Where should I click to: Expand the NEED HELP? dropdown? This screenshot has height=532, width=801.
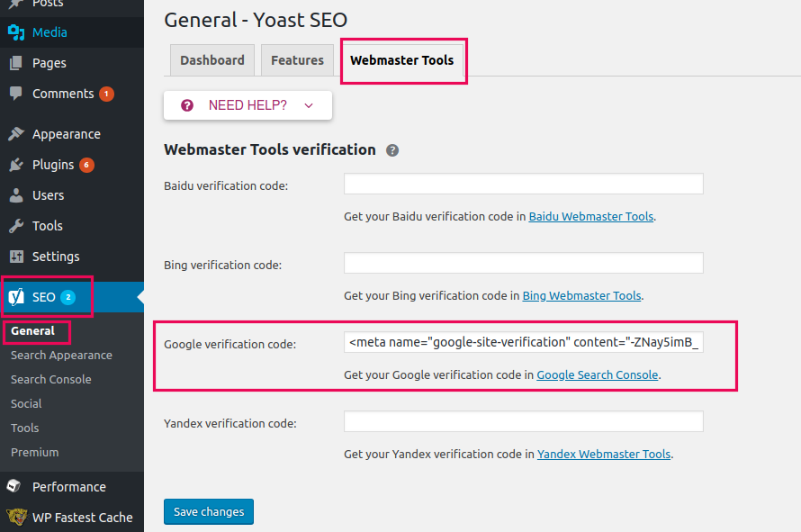[x=247, y=105]
